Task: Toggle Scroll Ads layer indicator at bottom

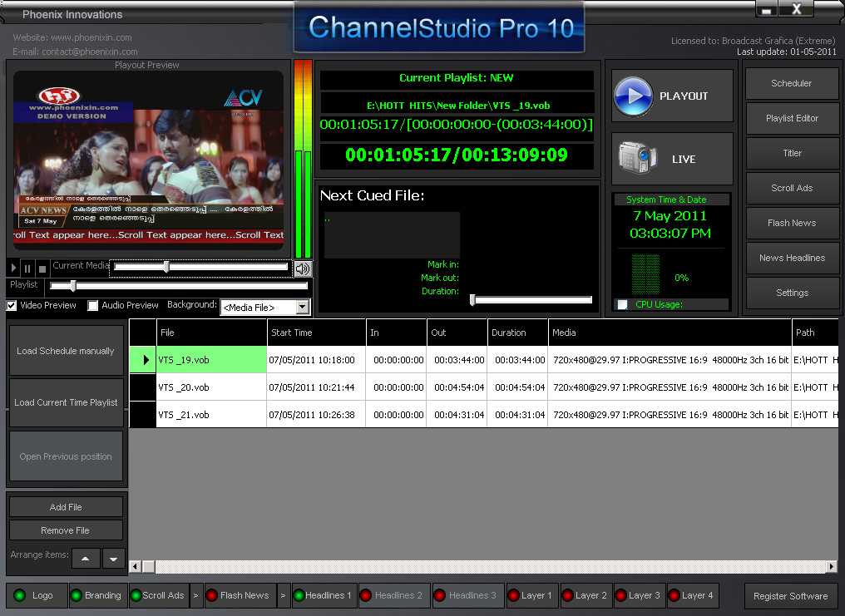Action: 136,595
